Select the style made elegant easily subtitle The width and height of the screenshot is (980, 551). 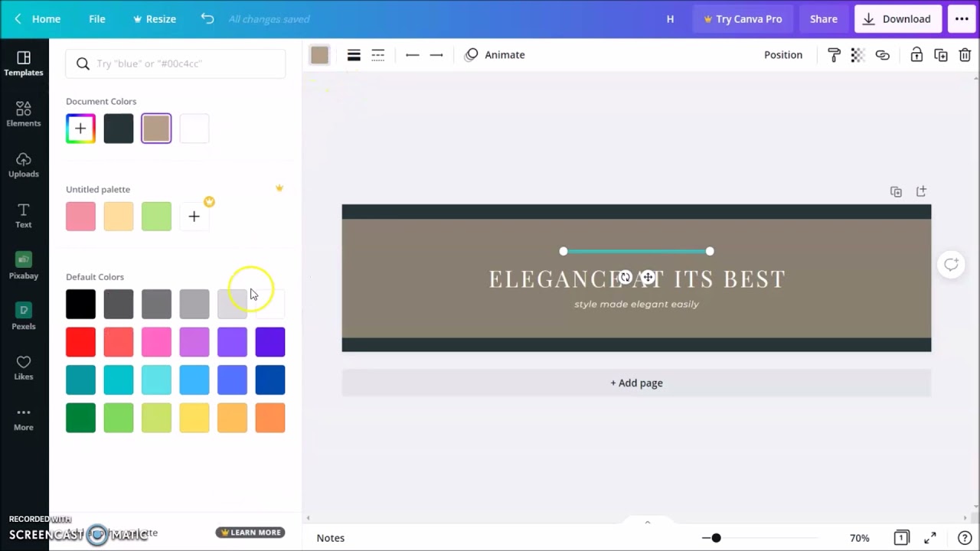point(636,304)
